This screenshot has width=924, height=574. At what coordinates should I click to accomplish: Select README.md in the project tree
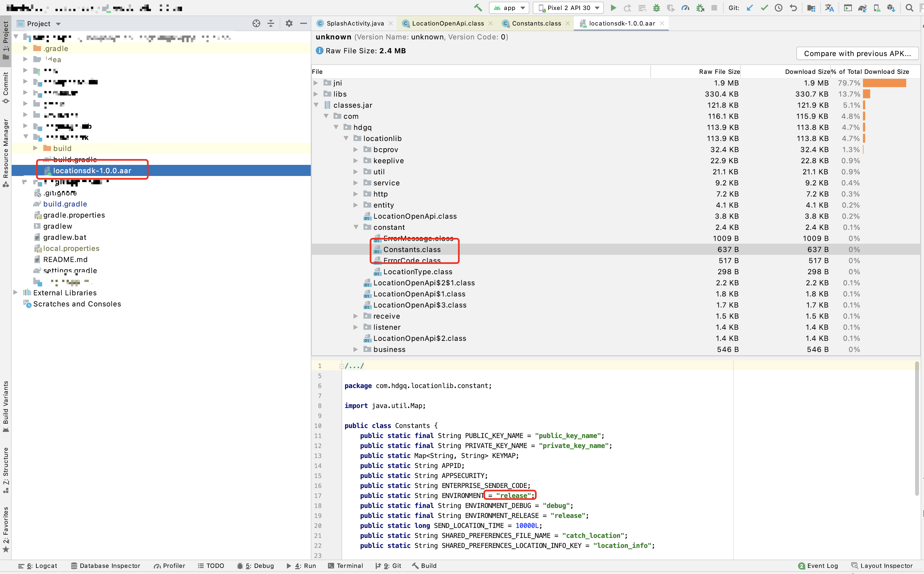tap(65, 259)
